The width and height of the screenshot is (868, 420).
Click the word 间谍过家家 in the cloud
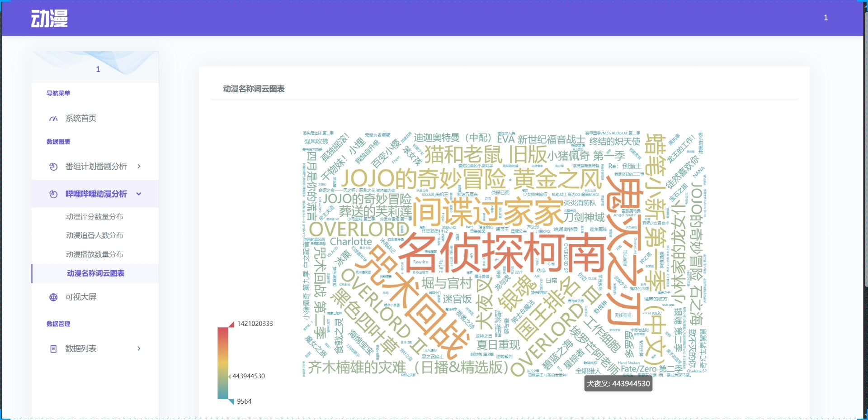pyautogui.click(x=488, y=211)
